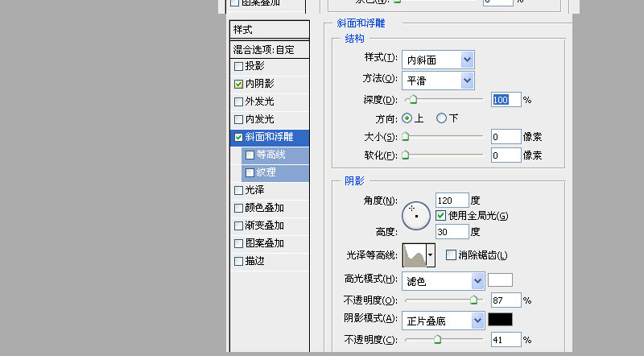The image size is (644, 356).
Task: Enable the 内发光 inner glow checkbox
Action: pos(238,120)
